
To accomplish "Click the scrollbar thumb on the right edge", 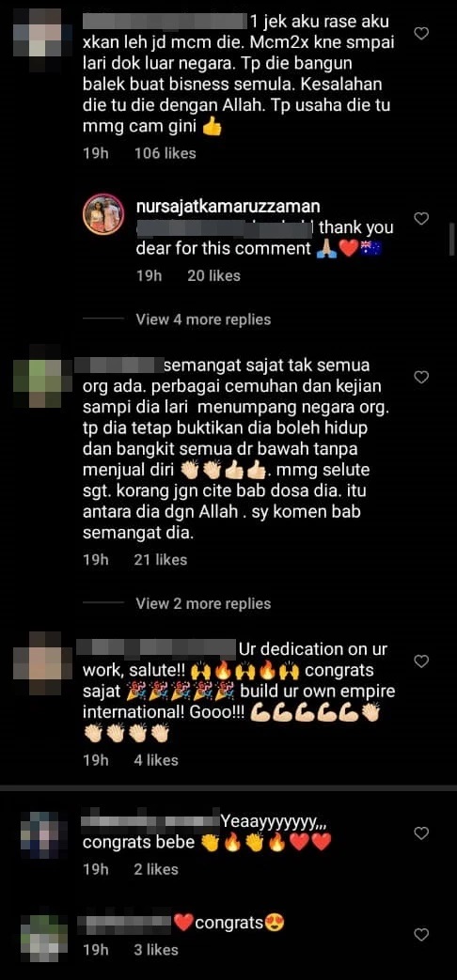I will coord(452,240).
